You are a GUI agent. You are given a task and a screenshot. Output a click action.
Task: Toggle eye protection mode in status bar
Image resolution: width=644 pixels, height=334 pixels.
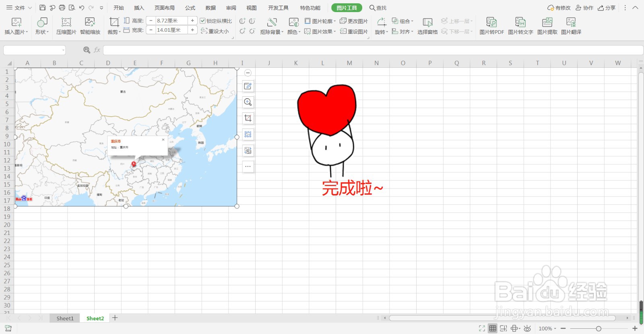(x=527, y=328)
